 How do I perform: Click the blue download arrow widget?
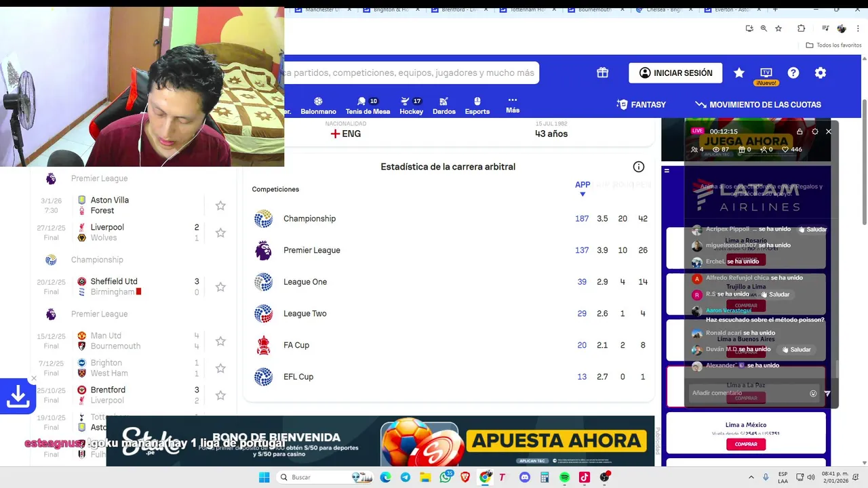[18, 396]
